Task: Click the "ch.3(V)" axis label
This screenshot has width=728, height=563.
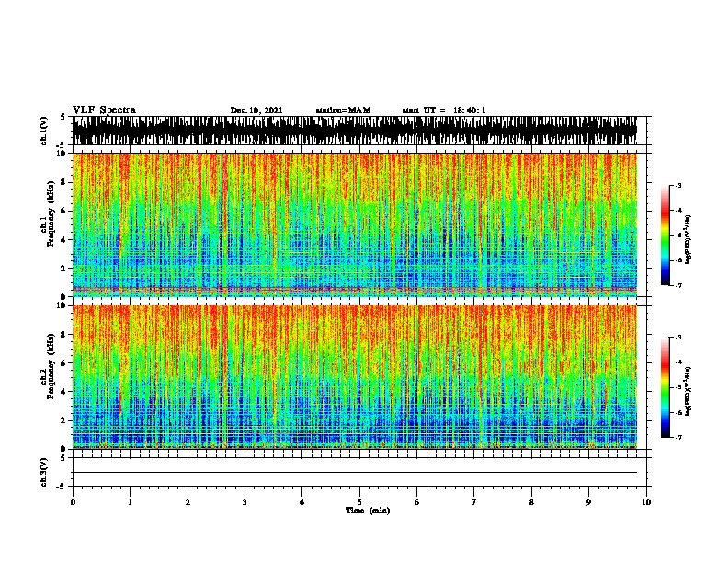Action: pyautogui.click(x=43, y=472)
